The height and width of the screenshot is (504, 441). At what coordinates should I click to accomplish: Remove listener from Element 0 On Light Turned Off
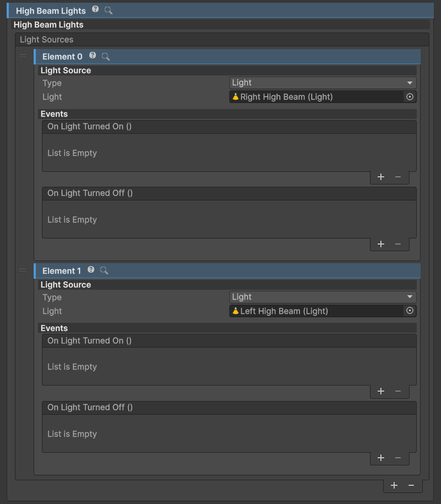(x=398, y=244)
